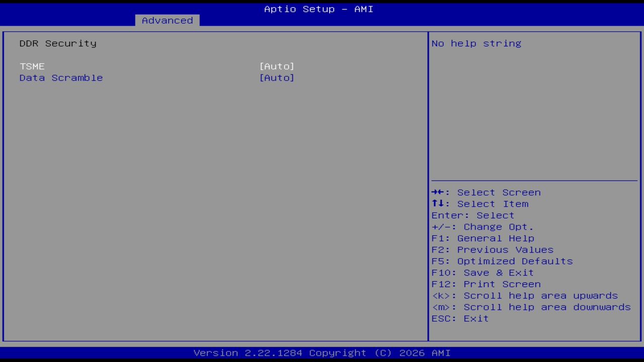
Task: Click the '<m>: Scroll help area downwards' line
Action: point(531,307)
